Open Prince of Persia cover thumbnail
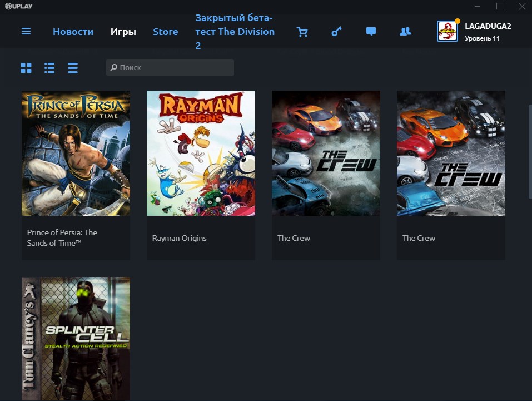The image size is (532, 401). pyautogui.click(x=76, y=153)
